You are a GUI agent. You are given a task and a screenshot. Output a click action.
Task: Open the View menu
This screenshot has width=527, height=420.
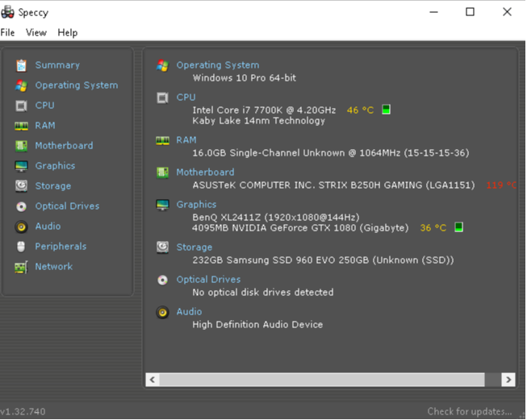click(x=36, y=32)
